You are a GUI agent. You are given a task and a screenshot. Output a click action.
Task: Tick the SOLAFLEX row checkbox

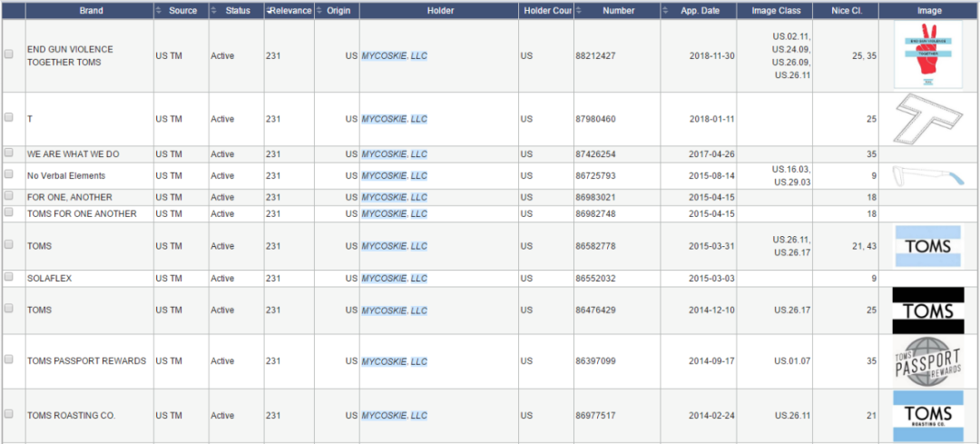(9, 277)
